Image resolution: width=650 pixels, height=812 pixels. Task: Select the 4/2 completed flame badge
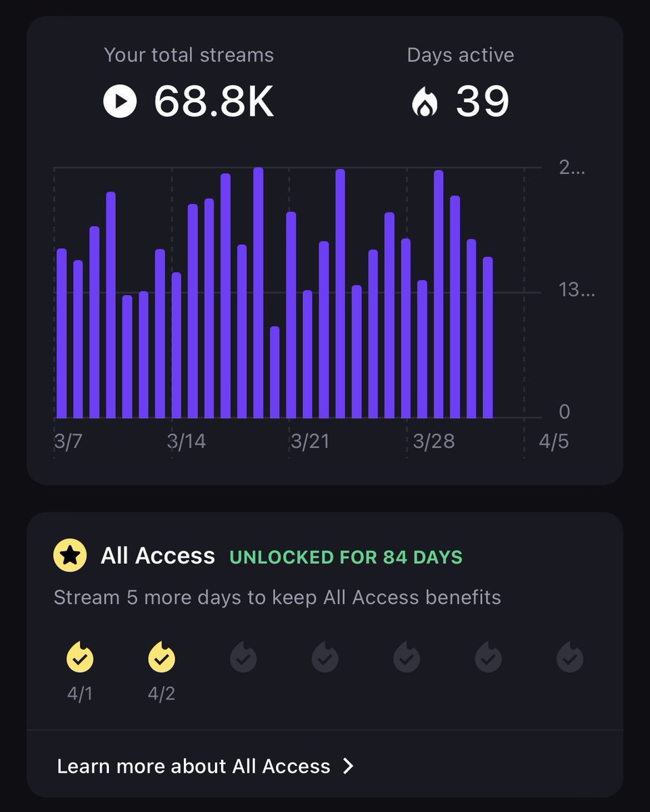pyautogui.click(x=161, y=656)
